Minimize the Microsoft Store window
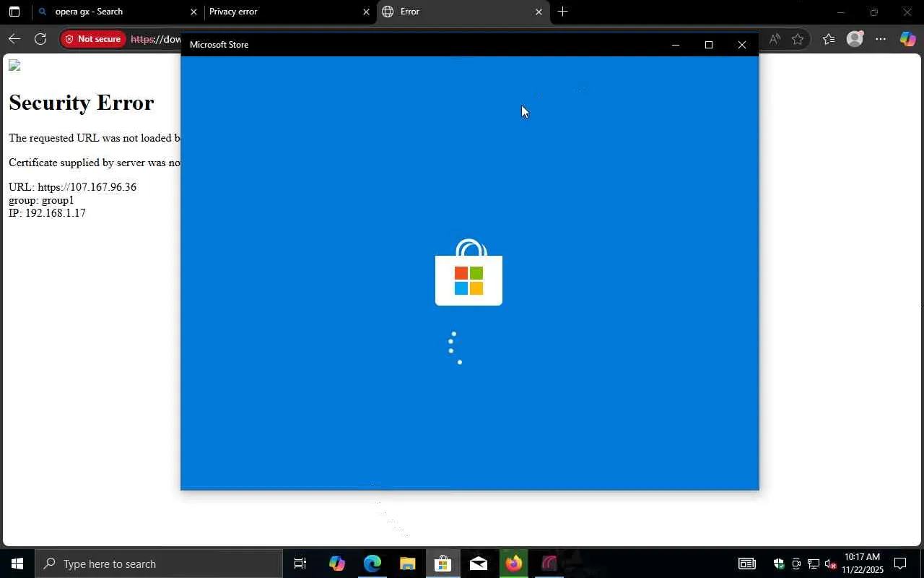The width and height of the screenshot is (924, 578). [x=676, y=45]
